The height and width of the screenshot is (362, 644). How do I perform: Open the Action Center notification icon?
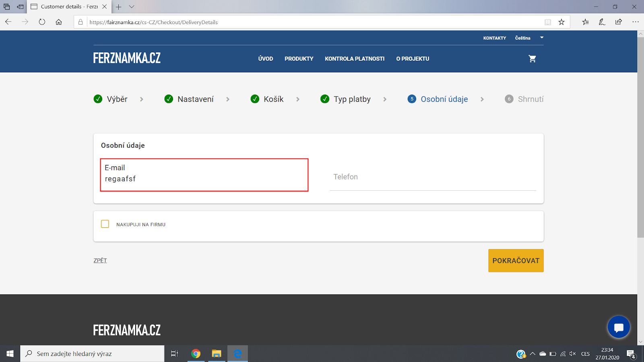[630, 354]
